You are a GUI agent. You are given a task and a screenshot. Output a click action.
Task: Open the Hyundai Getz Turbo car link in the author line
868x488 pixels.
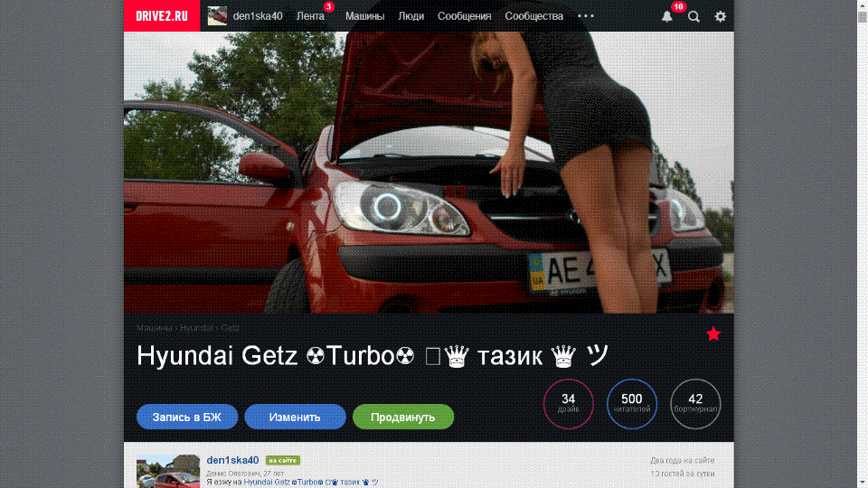pyautogui.click(x=310, y=482)
